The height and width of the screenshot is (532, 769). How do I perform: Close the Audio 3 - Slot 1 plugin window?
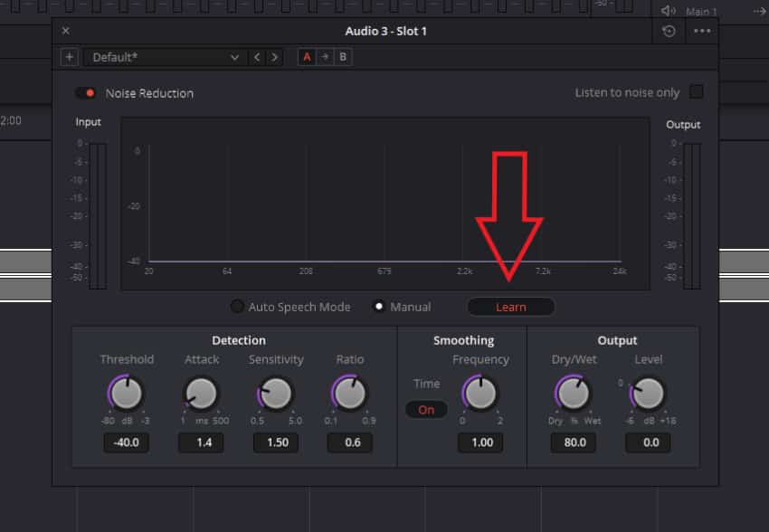click(65, 31)
